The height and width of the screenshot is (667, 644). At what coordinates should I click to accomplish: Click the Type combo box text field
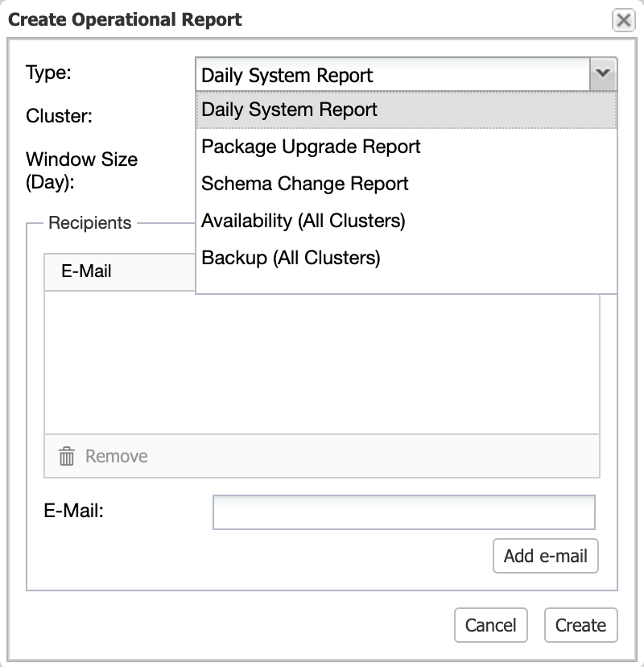click(x=393, y=75)
